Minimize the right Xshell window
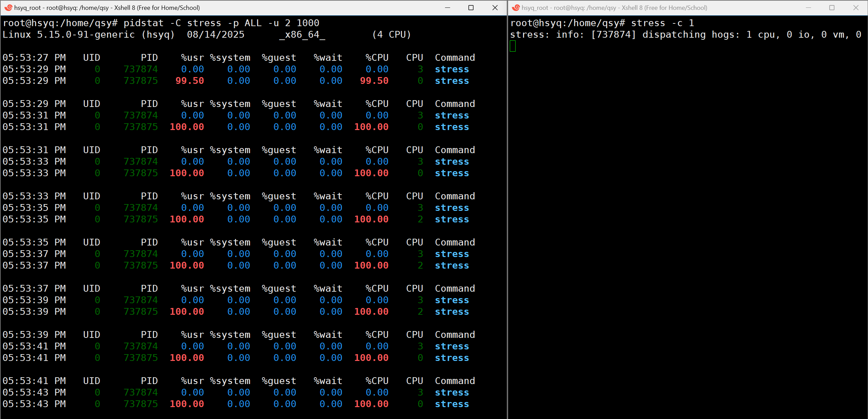This screenshot has height=419, width=868. pos(808,7)
